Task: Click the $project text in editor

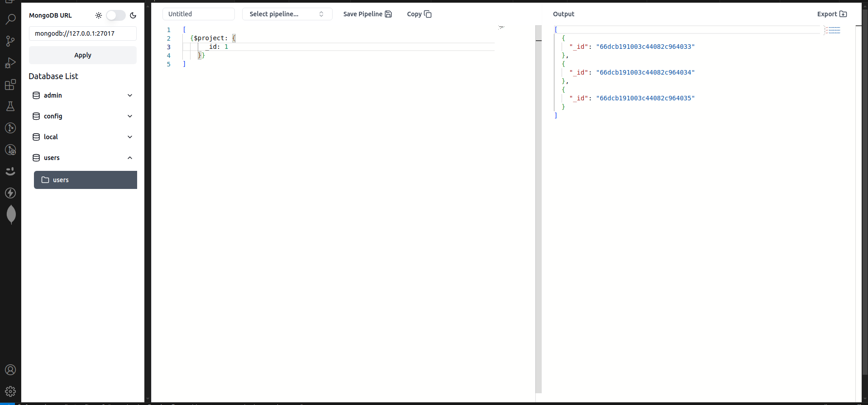Action: [x=209, y=38]
